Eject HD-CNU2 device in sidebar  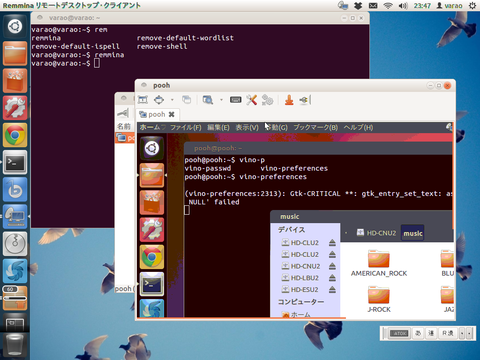click(x=332, y=266)
